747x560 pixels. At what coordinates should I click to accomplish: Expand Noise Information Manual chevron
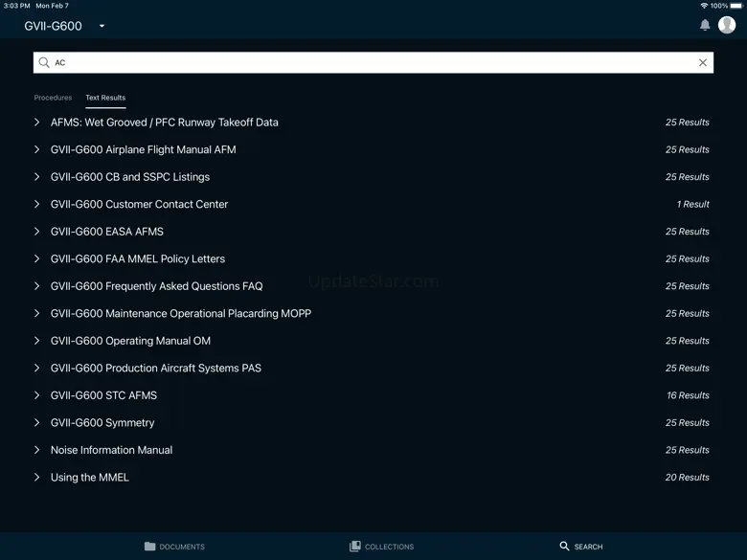pos(36,450)
